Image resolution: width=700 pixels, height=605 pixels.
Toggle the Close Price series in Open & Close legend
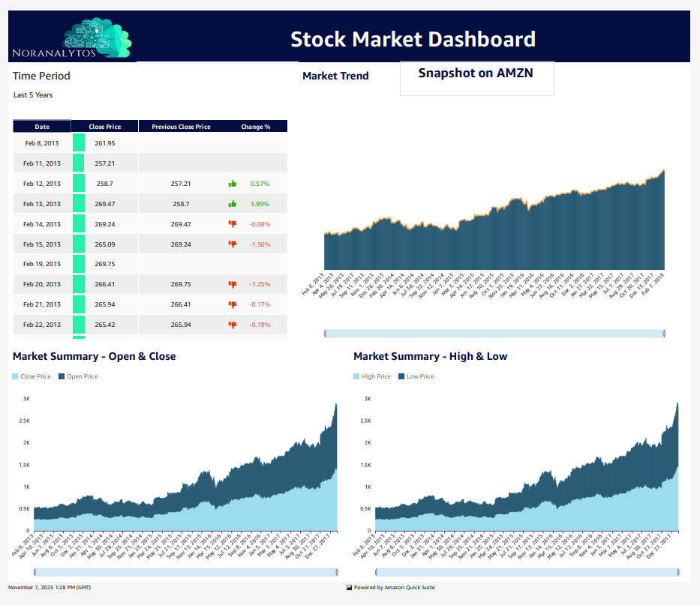pyautogui.click(x=30, y=376)
